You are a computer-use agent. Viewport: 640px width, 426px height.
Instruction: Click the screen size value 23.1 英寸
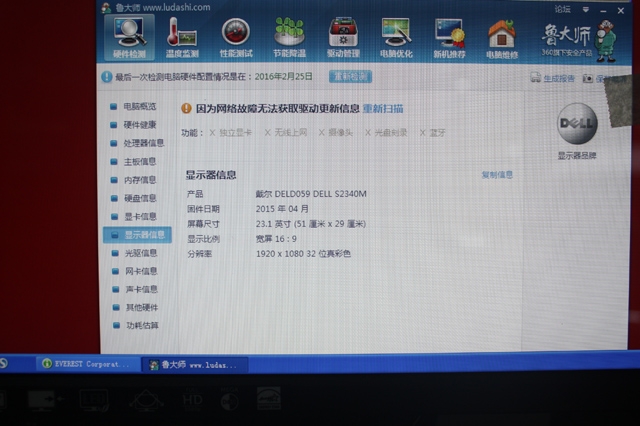point(311,224)
